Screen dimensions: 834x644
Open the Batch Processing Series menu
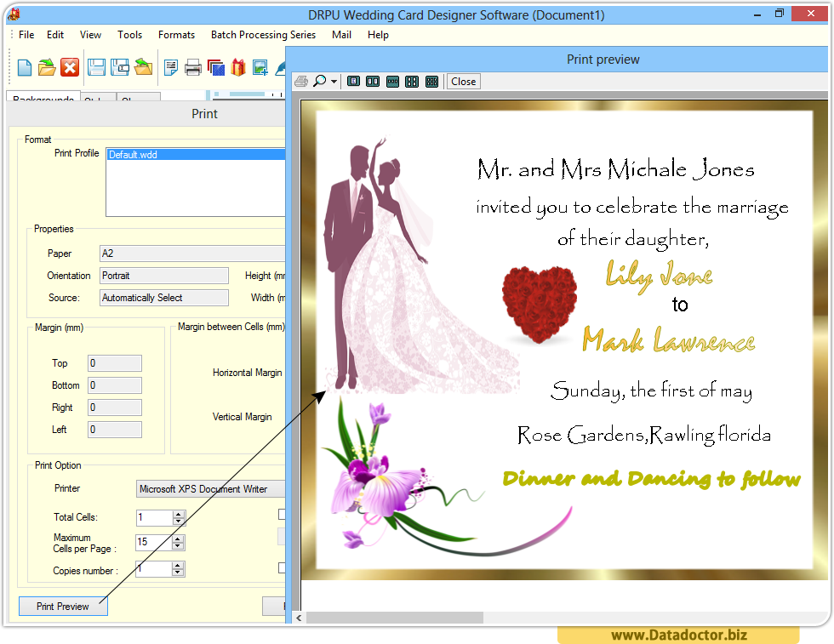coord(263,35)
